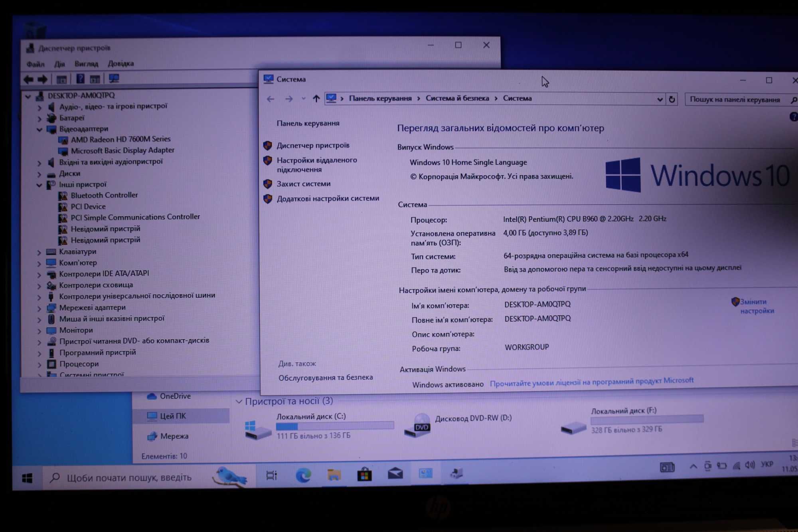Open the Mail app from the taskbar
798x532 pixels.
click(x=395, y=474)
